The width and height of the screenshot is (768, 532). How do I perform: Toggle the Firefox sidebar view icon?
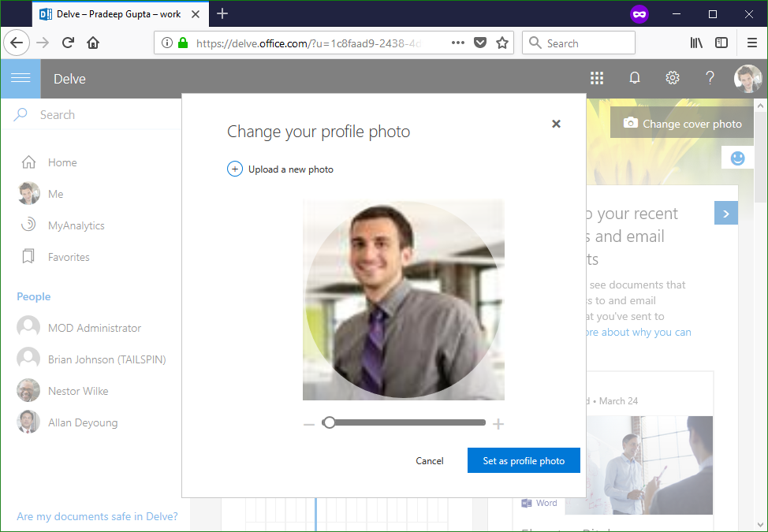(x=721, y=43)
